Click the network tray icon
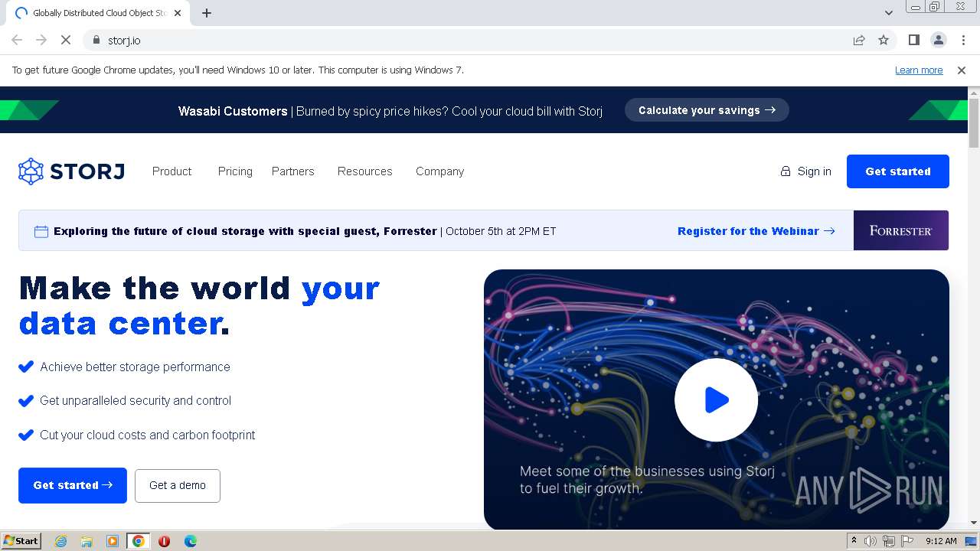The width and height of the screenshot is (980, 551). pyautogui.click(x=888, y=541)
